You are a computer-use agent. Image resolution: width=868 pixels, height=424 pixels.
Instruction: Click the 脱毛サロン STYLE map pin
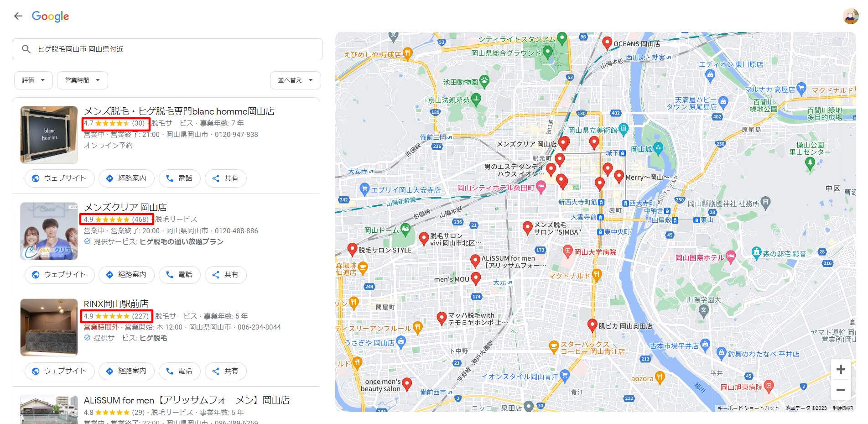352,249
